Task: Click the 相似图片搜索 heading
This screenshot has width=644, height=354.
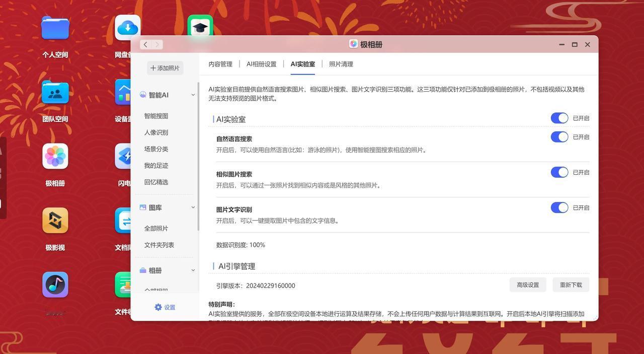Action: tap(234, 174)
